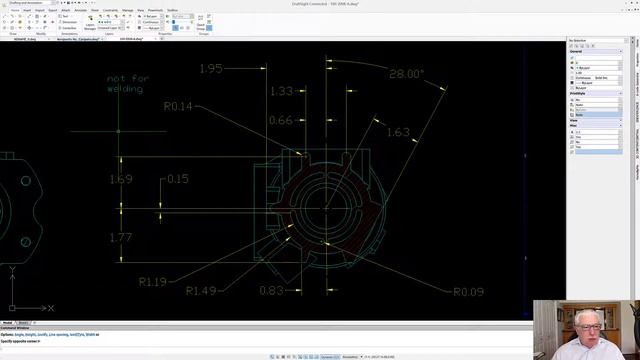Click the 0.83 dimension text
Screen dimensions: 640x360
click(x=271, y=290)
